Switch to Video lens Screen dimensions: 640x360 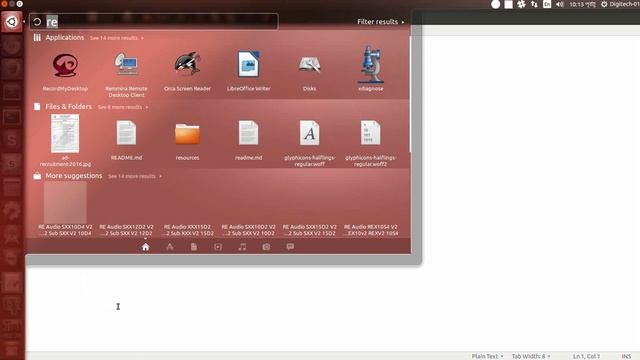point(218,247)
